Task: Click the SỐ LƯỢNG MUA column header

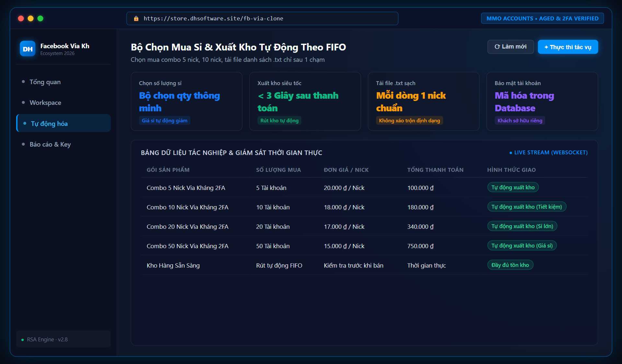Action: tap(279, 170)
